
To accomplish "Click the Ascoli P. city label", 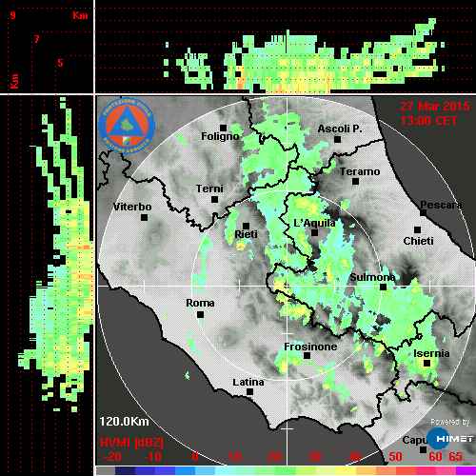I will [x=340, y=129].
